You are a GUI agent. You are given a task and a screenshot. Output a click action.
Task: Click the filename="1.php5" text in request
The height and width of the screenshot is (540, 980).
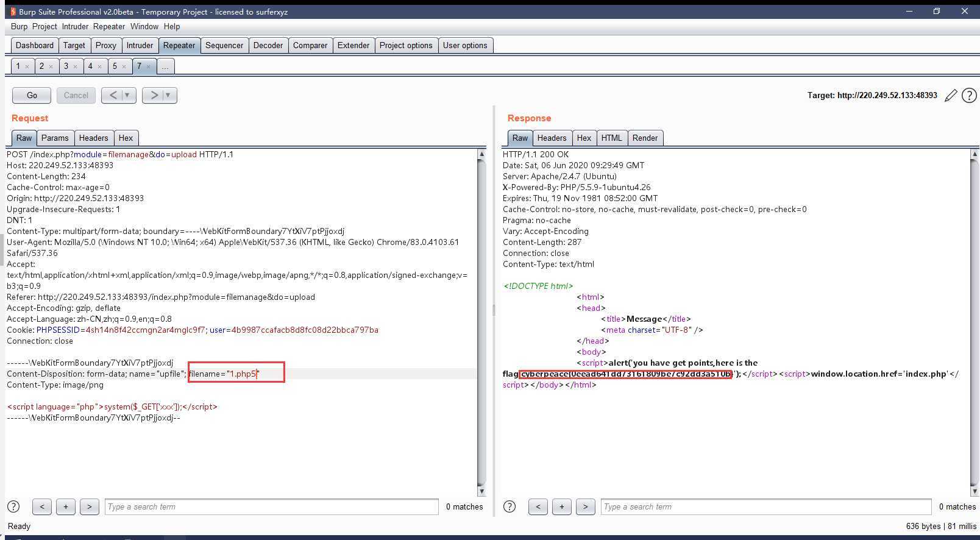(224, 374)
